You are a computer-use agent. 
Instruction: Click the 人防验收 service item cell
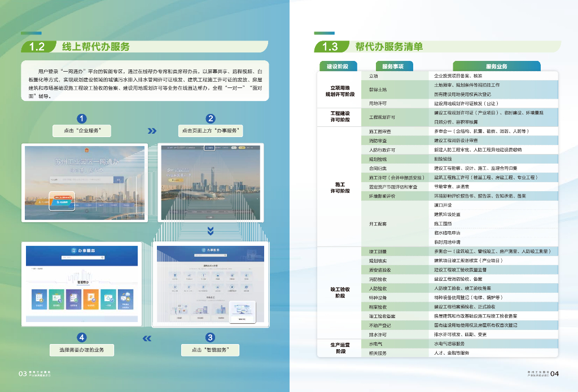pos(395,288)
